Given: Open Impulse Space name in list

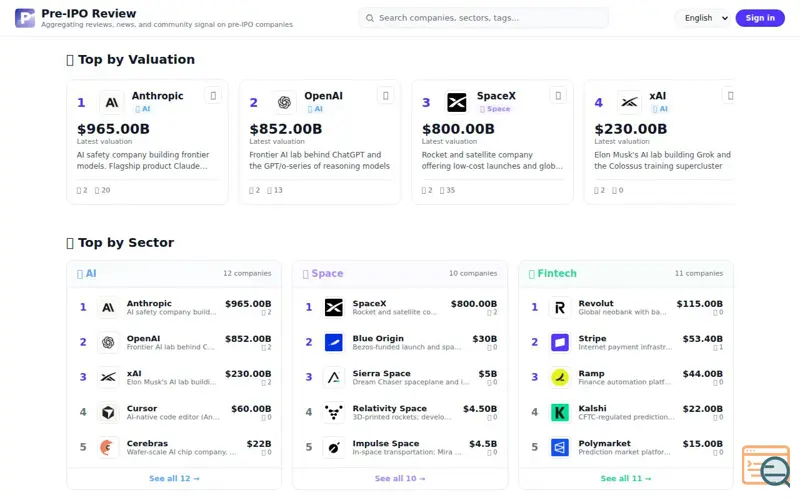Looking at the screenshot, I should (386, 443).
